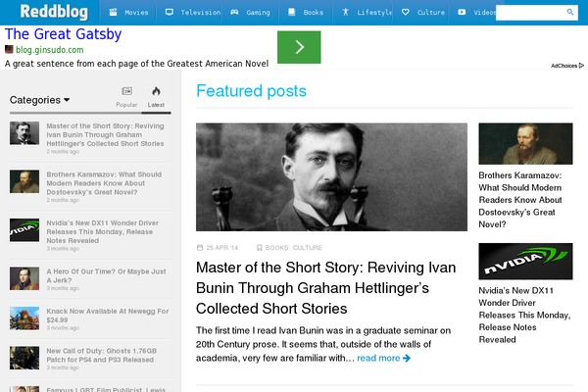
Task: Click the read more arrow icon
Action: (x=407, y=359)
